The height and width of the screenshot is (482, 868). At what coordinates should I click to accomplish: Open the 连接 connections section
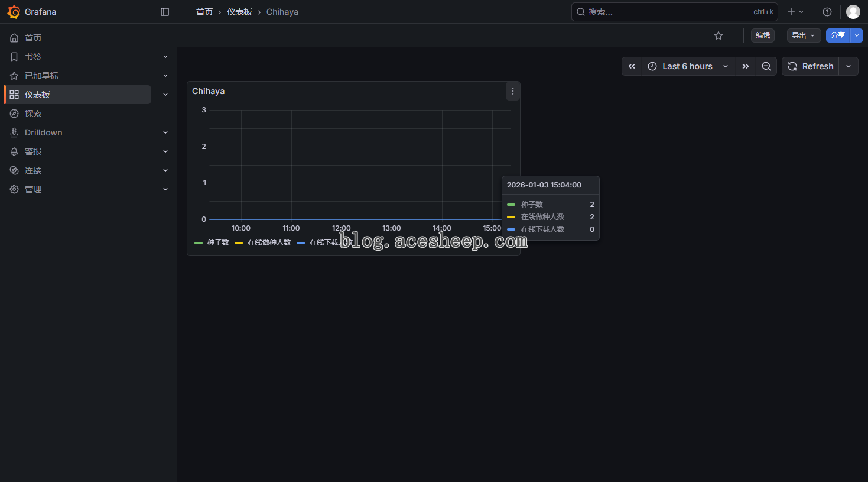32,170
